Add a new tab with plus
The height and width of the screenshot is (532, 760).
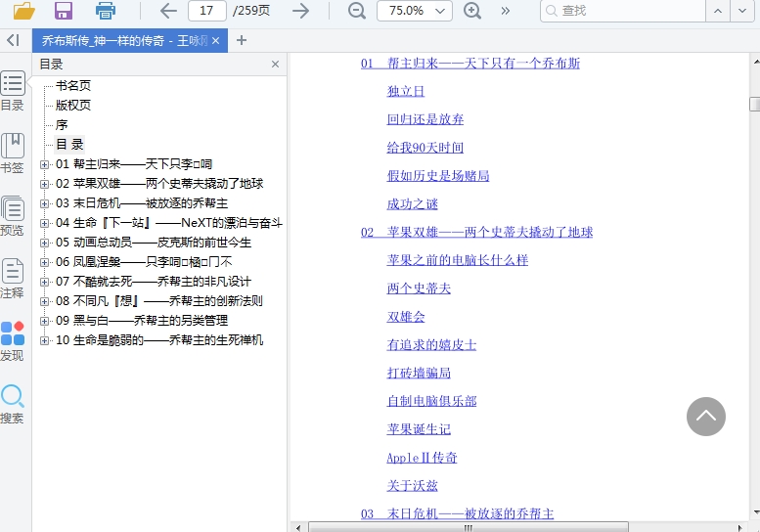pos(242,40)
